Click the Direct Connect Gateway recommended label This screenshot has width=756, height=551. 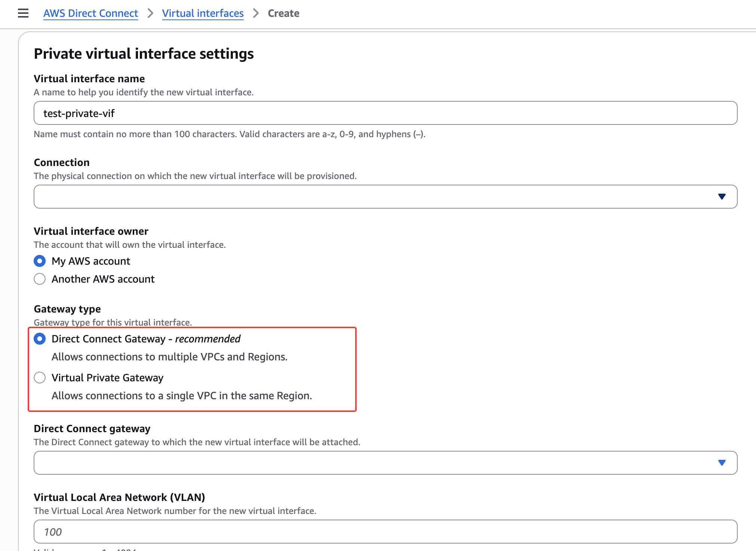pyautogui.click(x=146, y=339)
